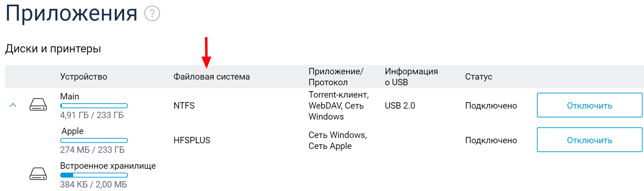Click the HFSPLUS file system value
Viewport: 644px width, 191px height.
pos(192,140)
